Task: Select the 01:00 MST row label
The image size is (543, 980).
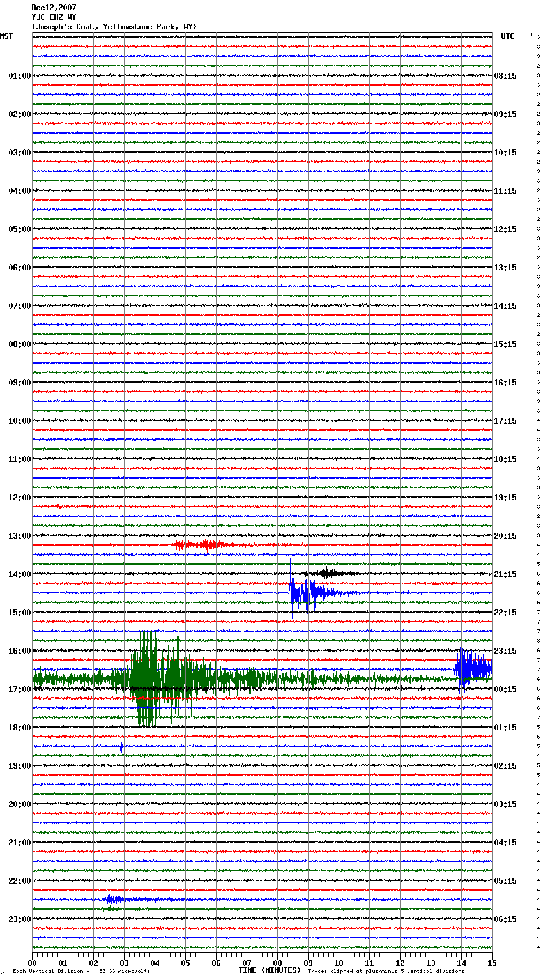Action: 20,76
